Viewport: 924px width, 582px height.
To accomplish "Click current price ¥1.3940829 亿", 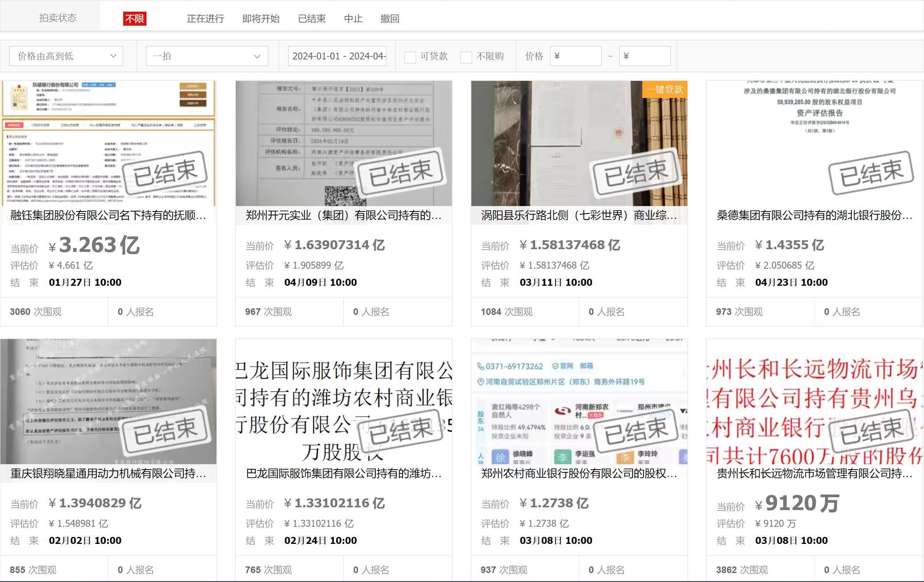I will point(95,503).
